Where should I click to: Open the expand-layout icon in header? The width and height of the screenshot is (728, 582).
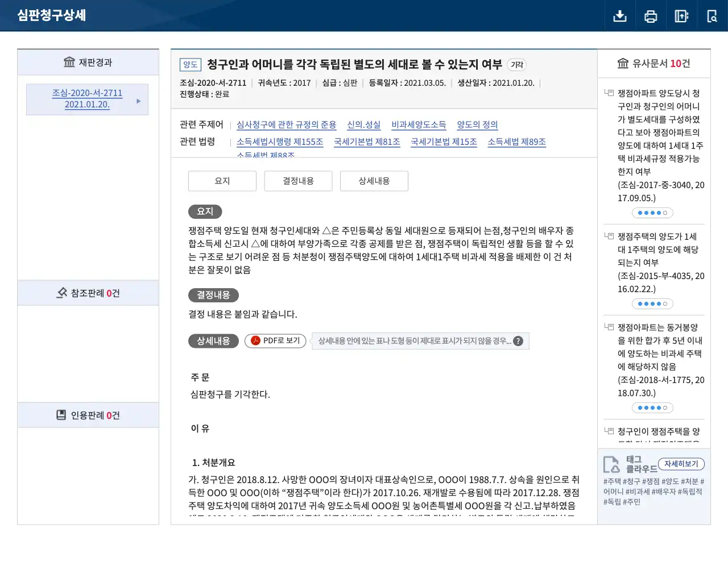pos(681,16)
